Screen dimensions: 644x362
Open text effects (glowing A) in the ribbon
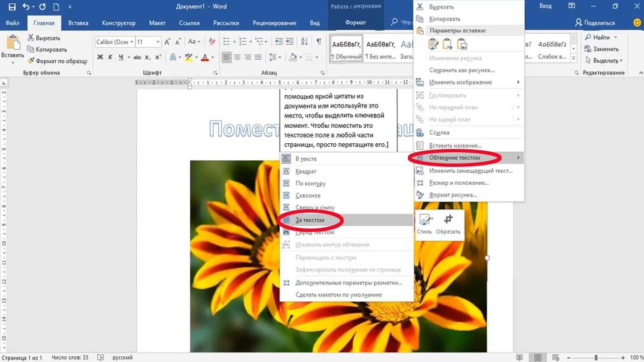173,57
